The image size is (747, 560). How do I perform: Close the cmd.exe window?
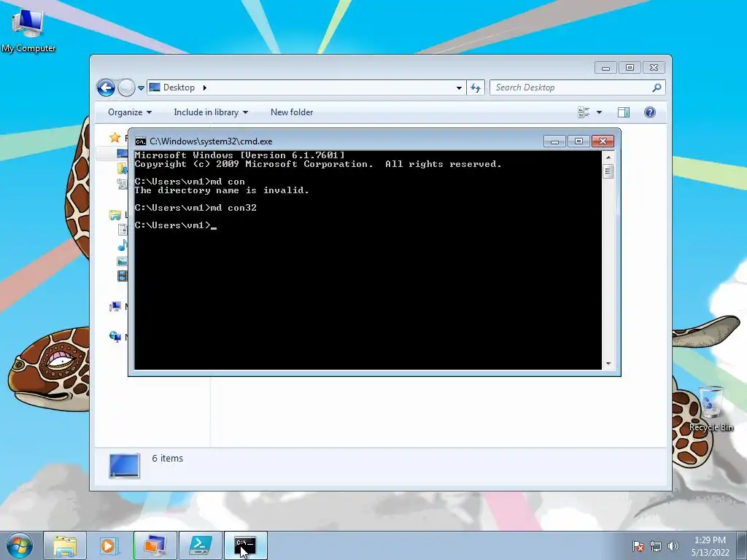click(603, 141)
